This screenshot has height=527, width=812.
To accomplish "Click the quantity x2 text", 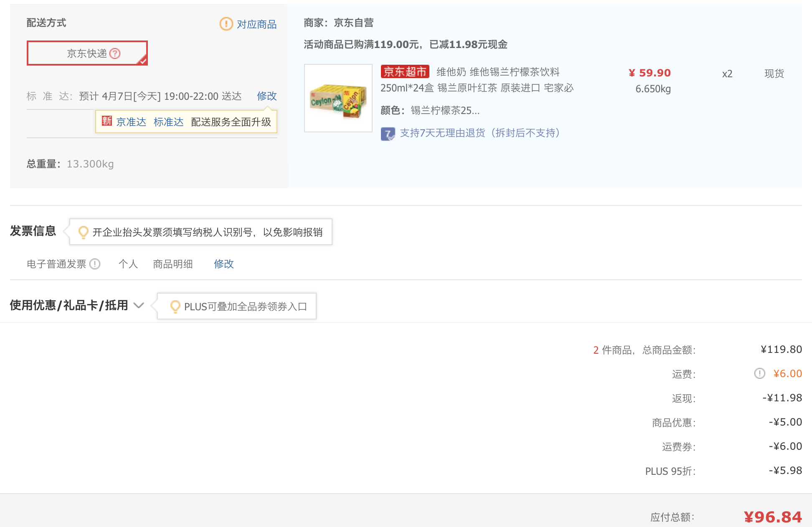I will point(727,74).
